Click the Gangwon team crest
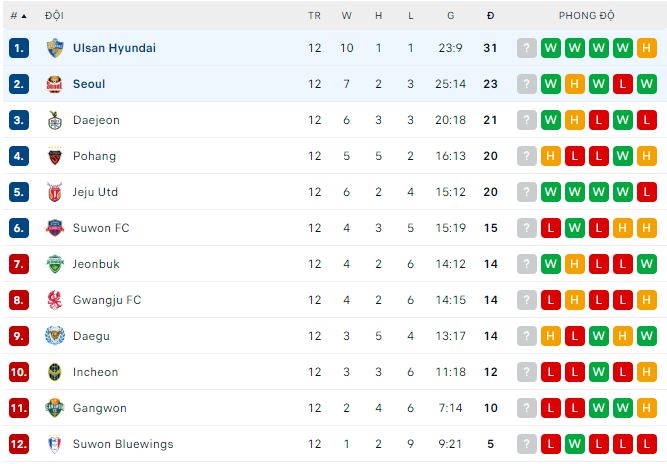This screenshot has width=667, height=464. (54, 408)
